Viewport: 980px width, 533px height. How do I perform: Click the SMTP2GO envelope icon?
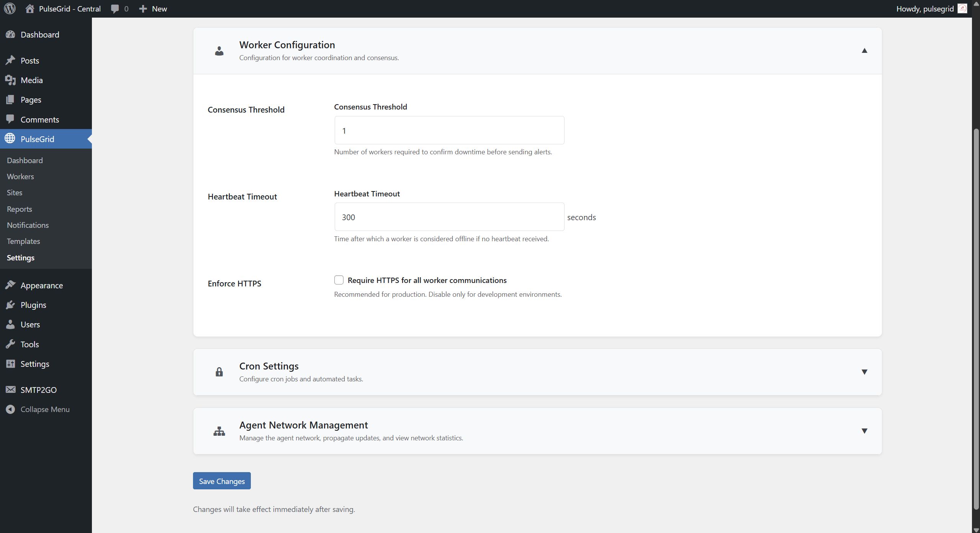10,390
